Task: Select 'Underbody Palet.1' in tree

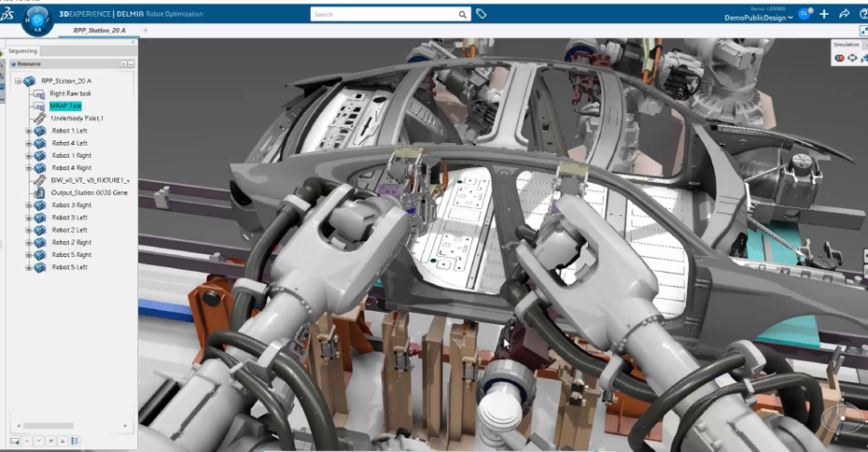Action: pyautogui.click(x=77, y=119)
